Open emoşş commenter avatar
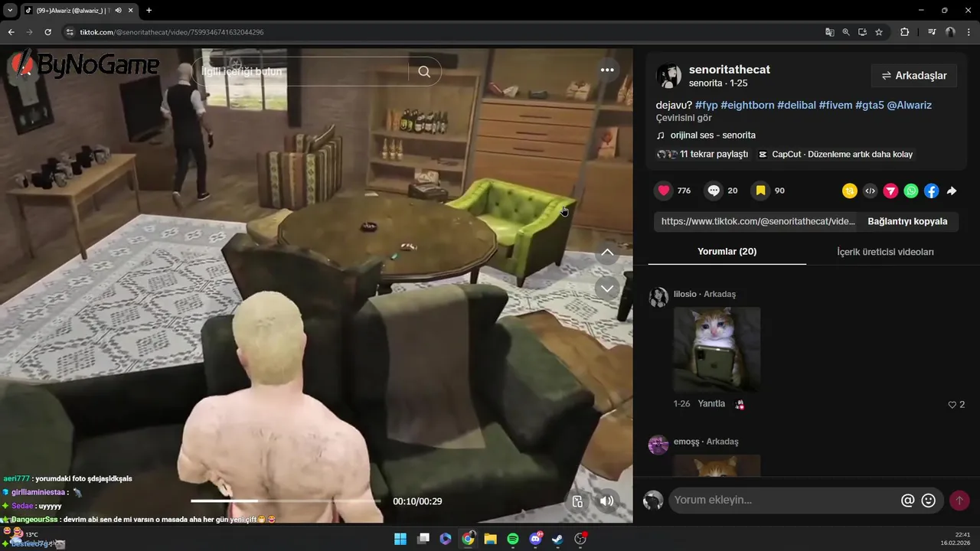Screen dimensions: 980x551 pyautogui.click(x=658, y=445)
